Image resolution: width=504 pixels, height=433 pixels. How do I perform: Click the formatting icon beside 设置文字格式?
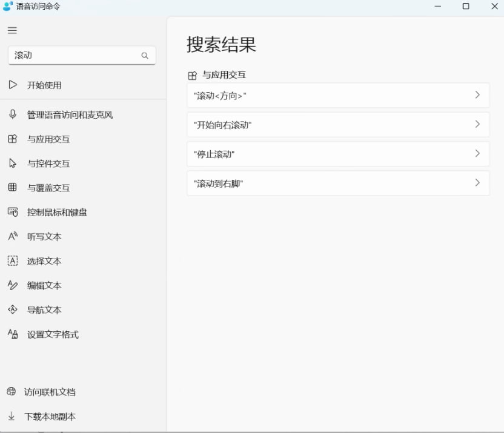(x=13, y=334)
